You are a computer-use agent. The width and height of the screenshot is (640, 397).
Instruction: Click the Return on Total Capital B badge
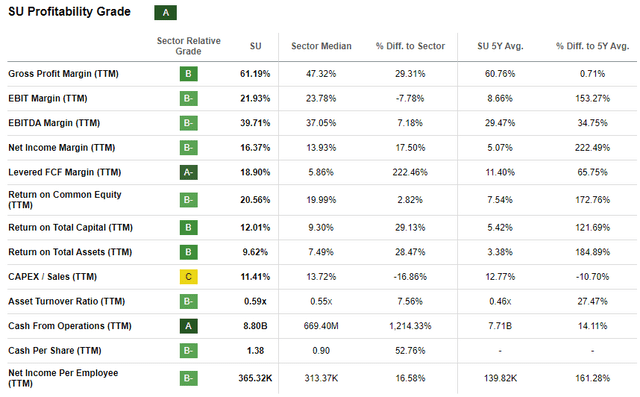click(189, 227)
